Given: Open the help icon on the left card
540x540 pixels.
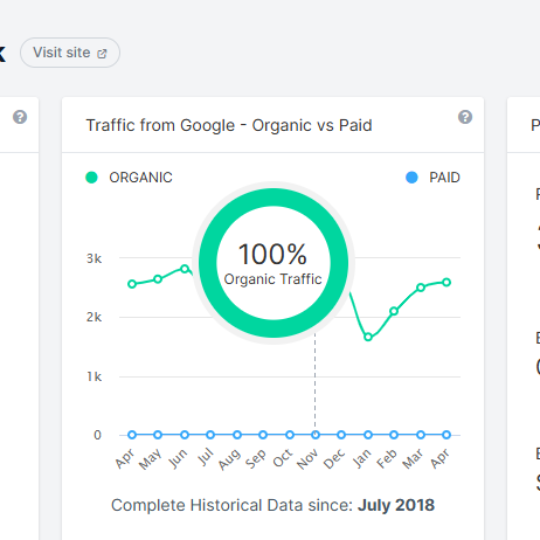Looking at the screenshot, I should [x=20, y=117].
